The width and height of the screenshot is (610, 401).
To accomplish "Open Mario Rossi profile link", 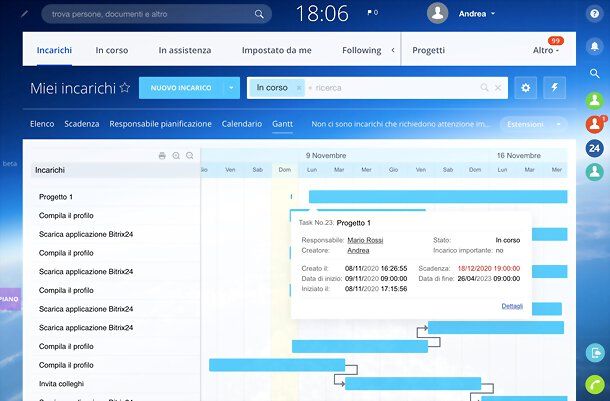I will (x=365, y=240).
